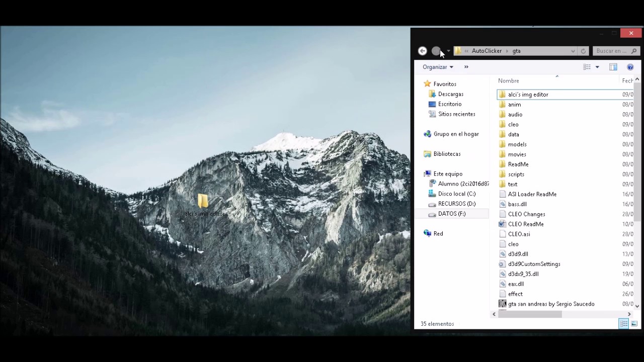
Task: Select gta san andreas by Sergio Saucedo
Action: [551, 304]
